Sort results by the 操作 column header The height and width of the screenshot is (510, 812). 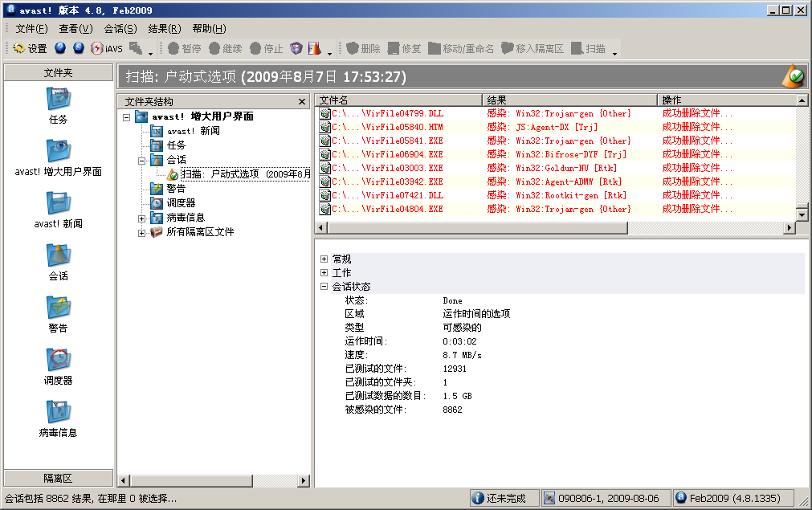point(727,100)
